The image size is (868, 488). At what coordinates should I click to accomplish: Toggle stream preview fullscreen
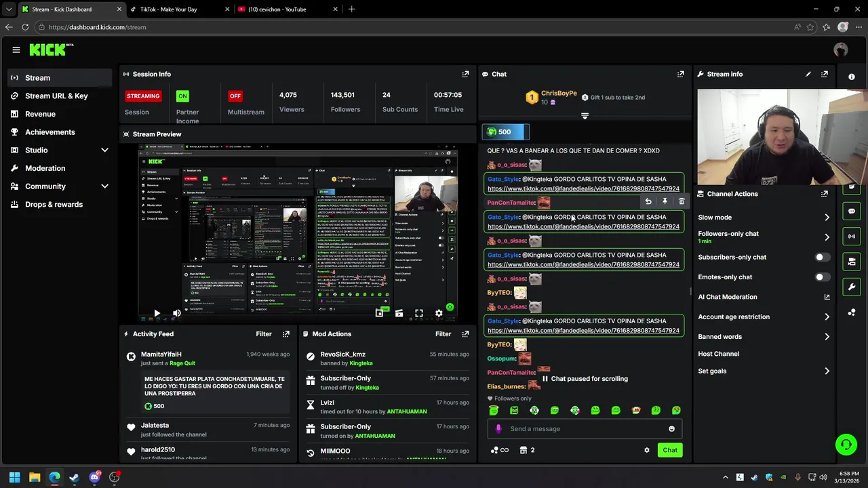(x=419, y=313)
